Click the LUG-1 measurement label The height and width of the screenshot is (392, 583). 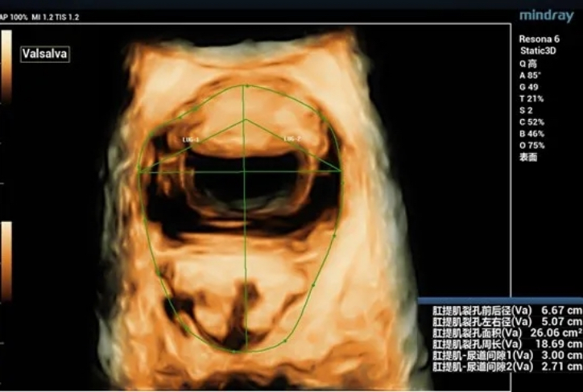(x=192, y=140)
